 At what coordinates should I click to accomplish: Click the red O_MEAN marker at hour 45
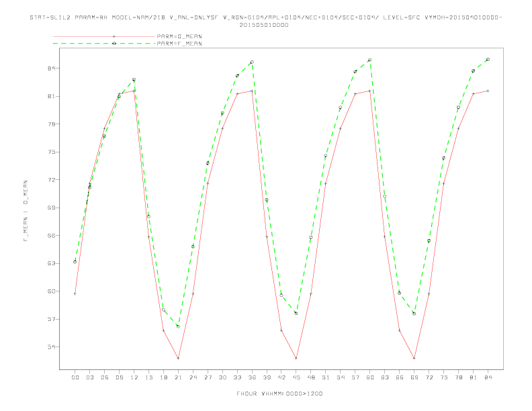click(296, 358)
